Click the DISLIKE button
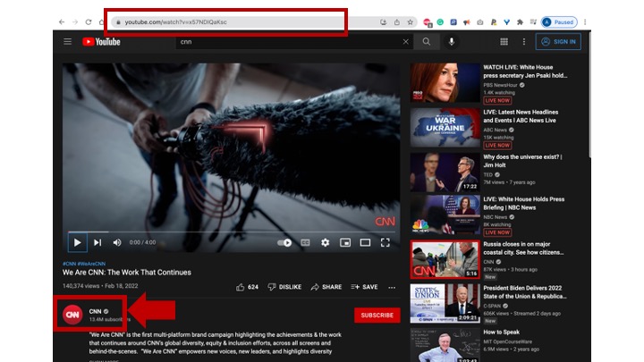Viewport: 644px width, 362px height. tap(284, 287)
